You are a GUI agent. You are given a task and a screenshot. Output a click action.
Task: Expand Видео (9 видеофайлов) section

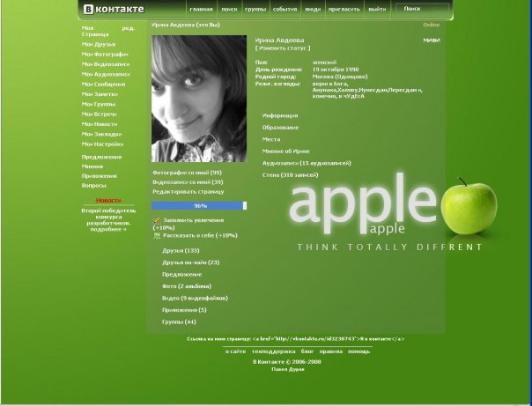point(195,299)
